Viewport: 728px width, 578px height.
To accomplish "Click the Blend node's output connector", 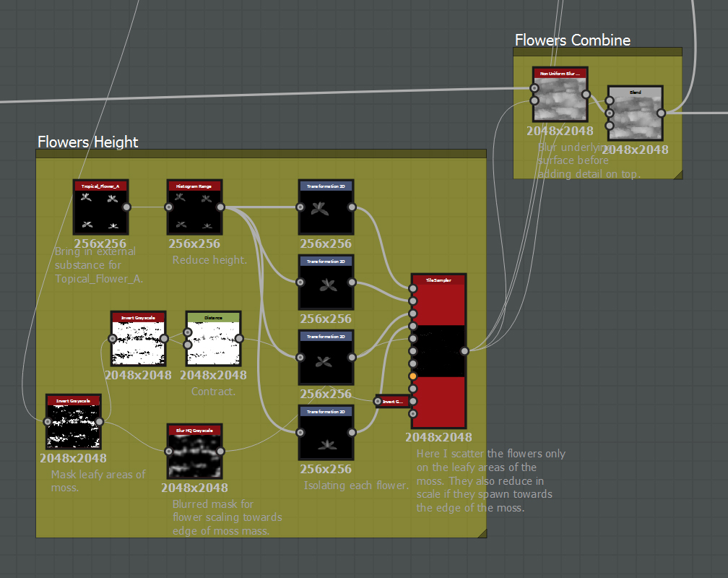I will [662, 113].
